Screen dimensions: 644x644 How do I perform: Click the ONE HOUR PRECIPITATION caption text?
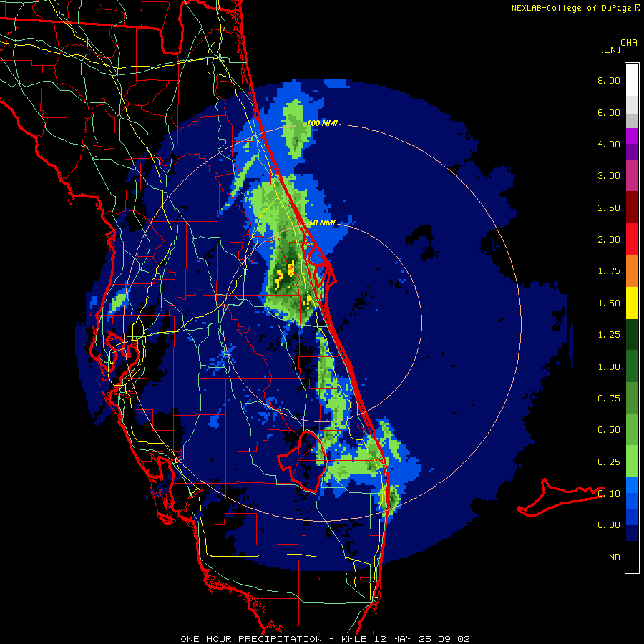pos(251,639)
